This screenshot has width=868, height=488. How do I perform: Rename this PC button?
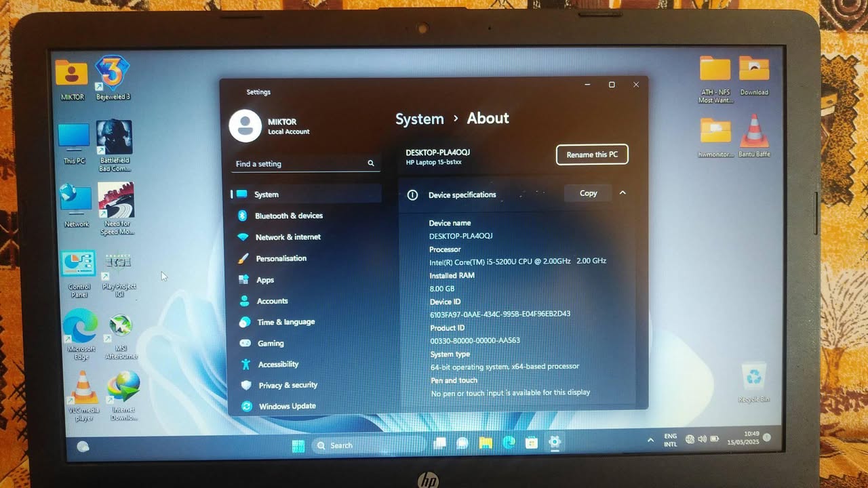(x=592, y=155)
